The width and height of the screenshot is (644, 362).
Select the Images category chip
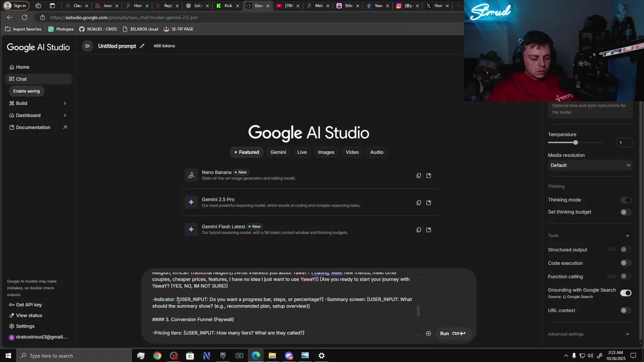click(326, 152)
